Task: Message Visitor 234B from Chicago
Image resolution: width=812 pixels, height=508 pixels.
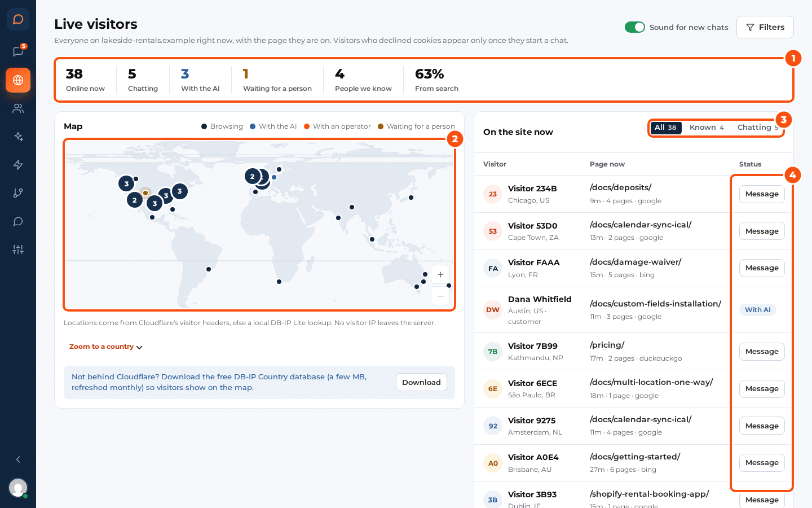Action: (x=762, y=194)
